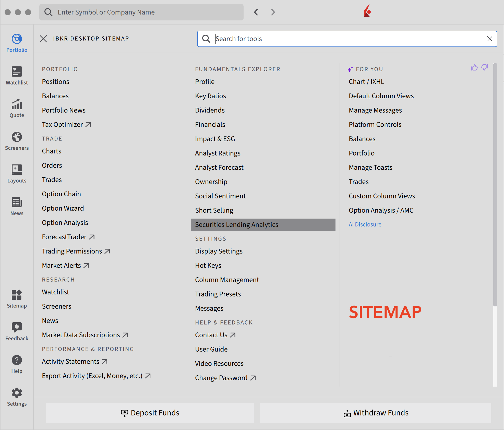Screen dimensions: 504x430
Task: Open Impact & ESG
Action: point(215,139)
